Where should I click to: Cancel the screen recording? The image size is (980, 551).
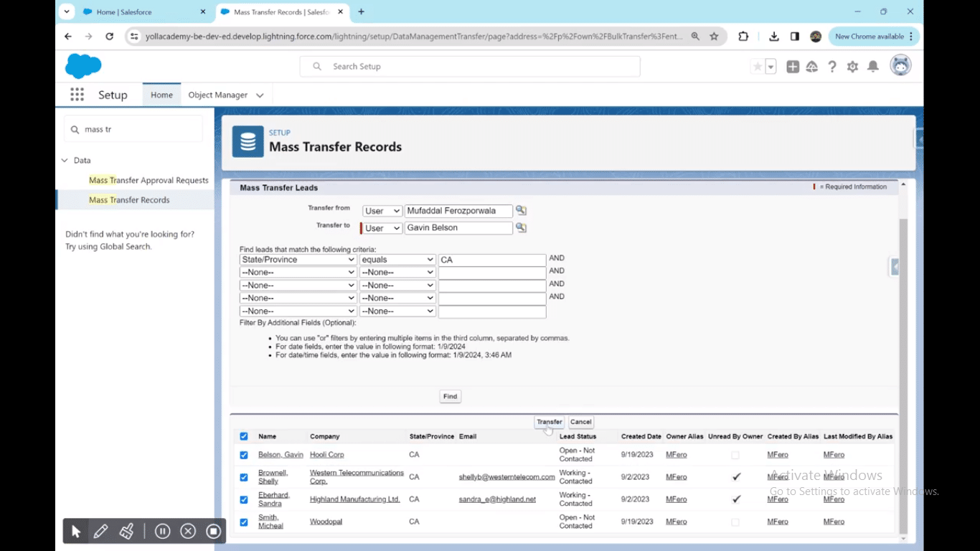pyautogui.click(x=188, y=532)
